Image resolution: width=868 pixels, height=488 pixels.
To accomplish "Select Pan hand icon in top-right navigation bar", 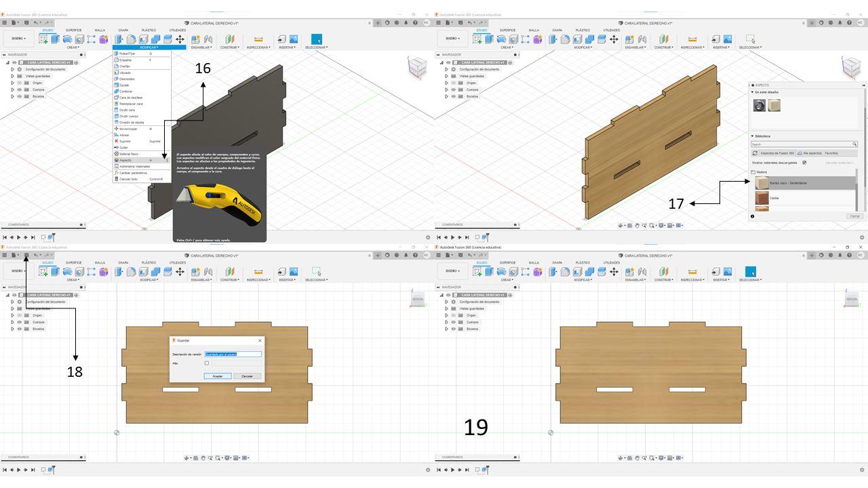I will coord(637,226).
